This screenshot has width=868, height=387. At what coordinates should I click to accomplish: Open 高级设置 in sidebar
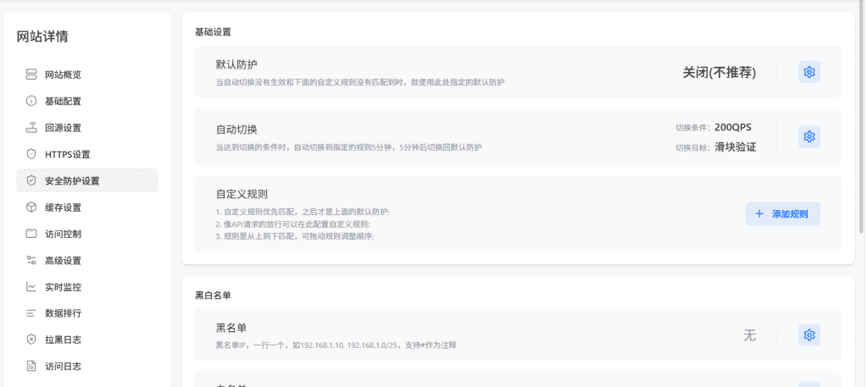click(87, 260)
